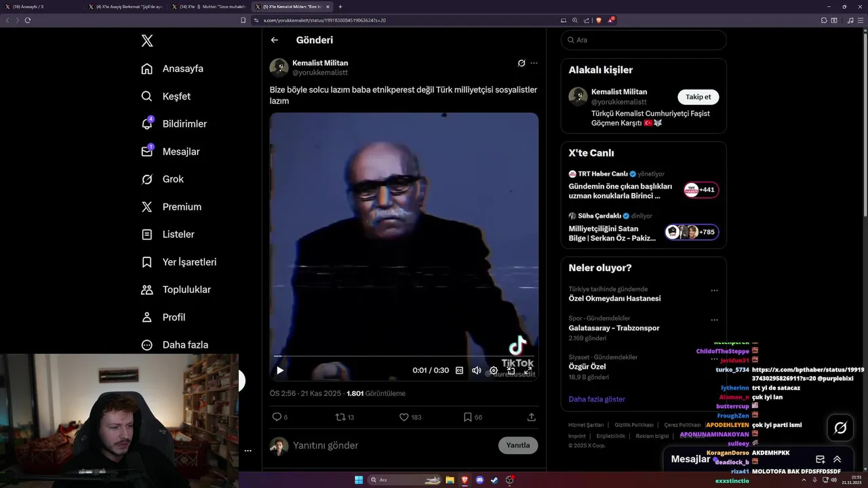This screenshot has width=868, height=488.
Task: Open Bildirimler in the sidebar
Action: point(174,124)
